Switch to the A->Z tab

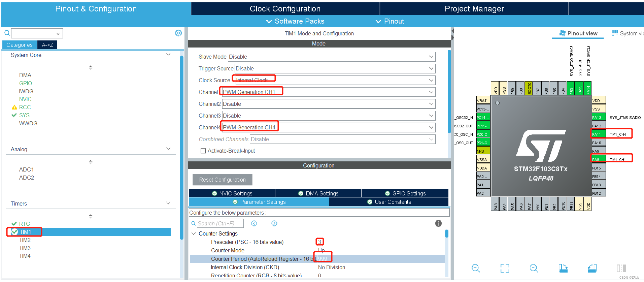tap(47, 45)
